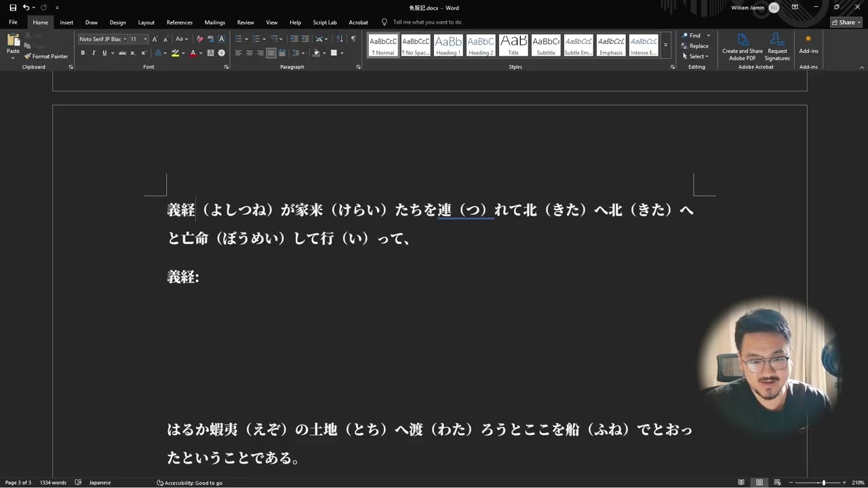The height and width of the screenshot is (488, 868).
Task: Click Accessibility: Good to go status
Action: tap(190, 483)
